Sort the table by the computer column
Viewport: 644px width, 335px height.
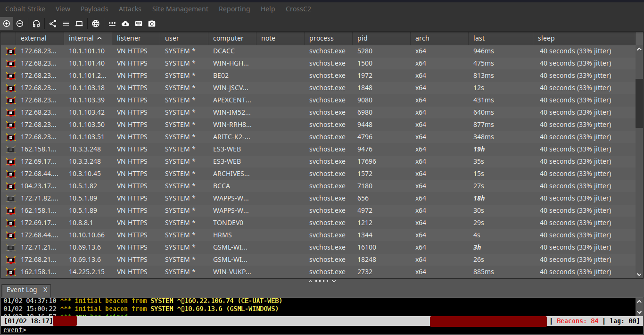pos(228,38)
